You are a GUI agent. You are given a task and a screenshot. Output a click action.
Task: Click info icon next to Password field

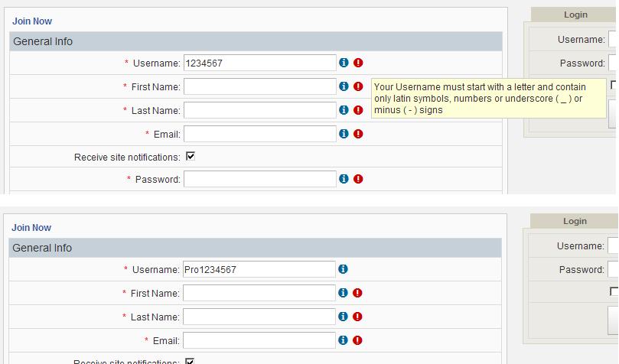344,179
